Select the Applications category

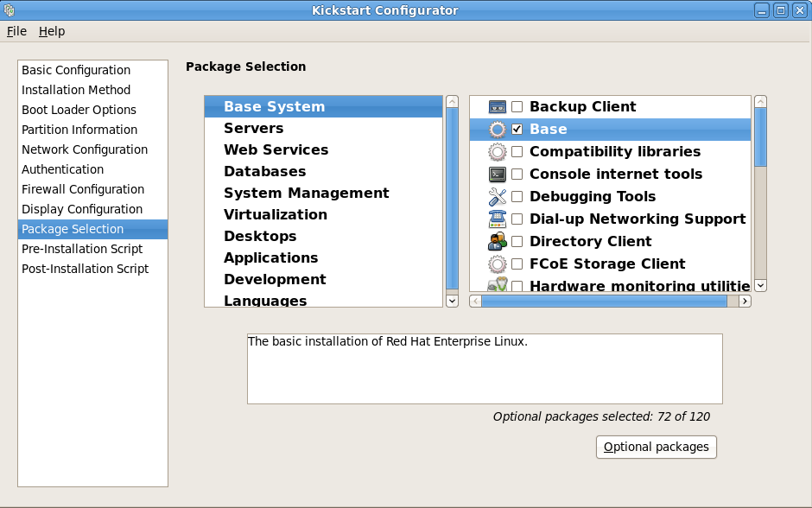(x=324, y=257)
